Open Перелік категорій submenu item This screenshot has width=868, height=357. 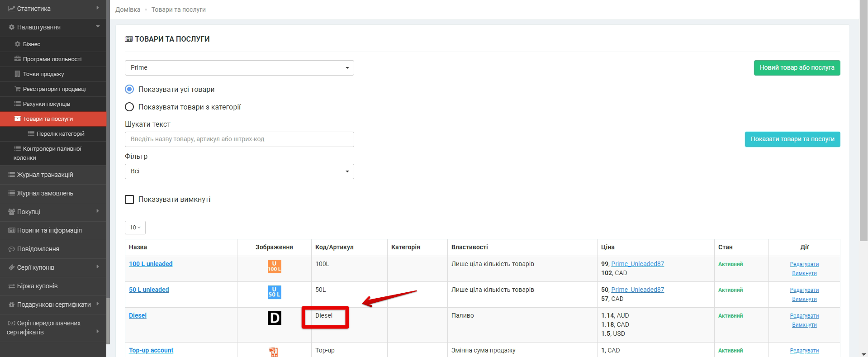[x=60, y=134]
